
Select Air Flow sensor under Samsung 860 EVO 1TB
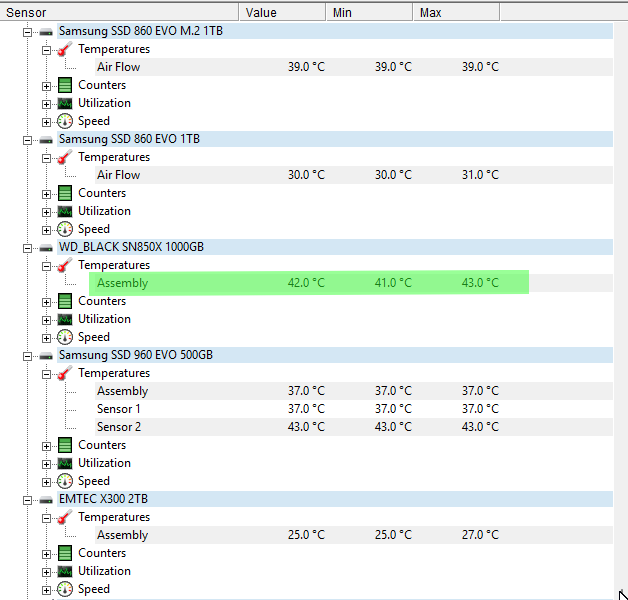click(354, 175)
